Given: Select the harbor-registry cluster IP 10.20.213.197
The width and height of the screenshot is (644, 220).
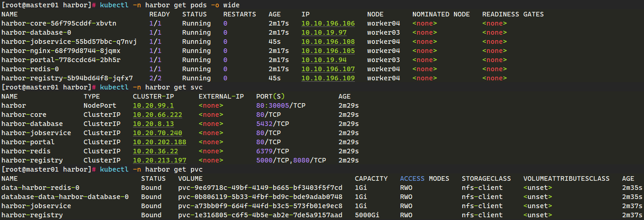Looking at the screenshot, I should pos(159,160).
